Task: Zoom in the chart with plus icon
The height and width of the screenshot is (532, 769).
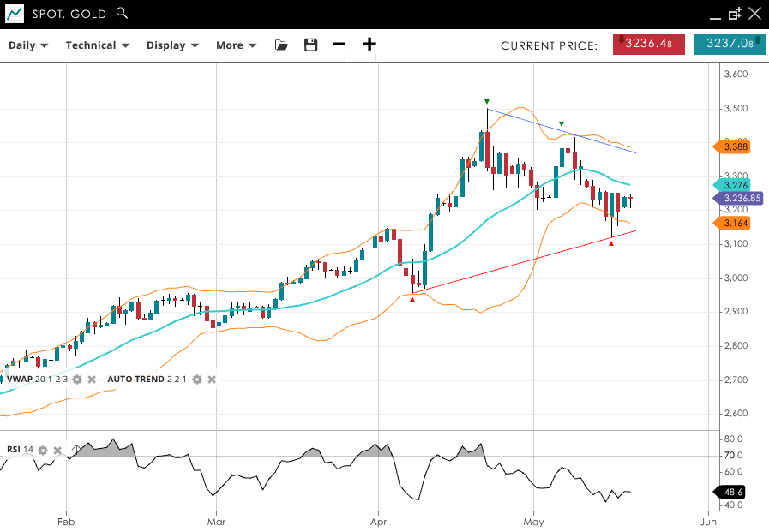Action: [x=369, y=45]
